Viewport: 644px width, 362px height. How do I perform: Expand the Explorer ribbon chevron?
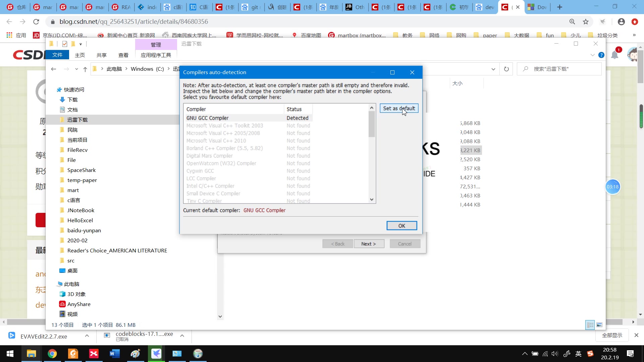592,55
